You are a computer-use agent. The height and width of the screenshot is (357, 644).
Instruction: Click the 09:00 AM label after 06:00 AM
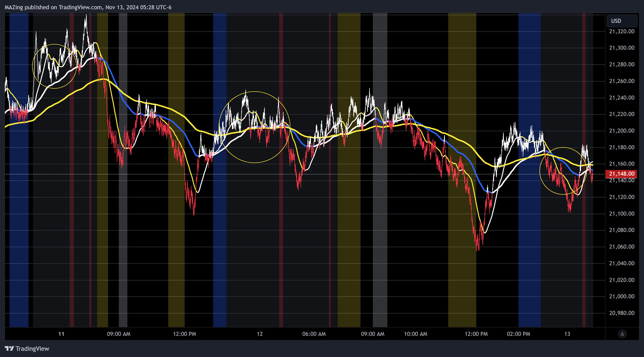click(373, 334)
